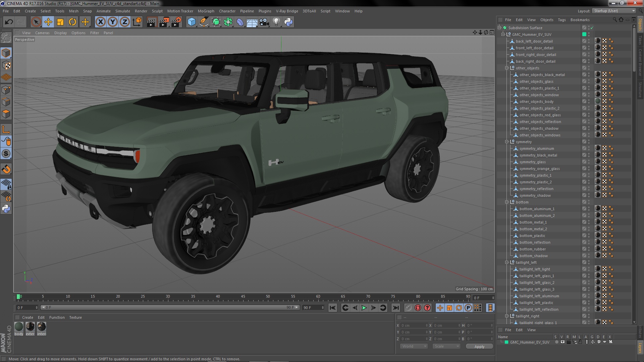Toggle visibility dots for other_objects_glass
This screenshot has height=362, width=644.
click(x=589, y=81)
